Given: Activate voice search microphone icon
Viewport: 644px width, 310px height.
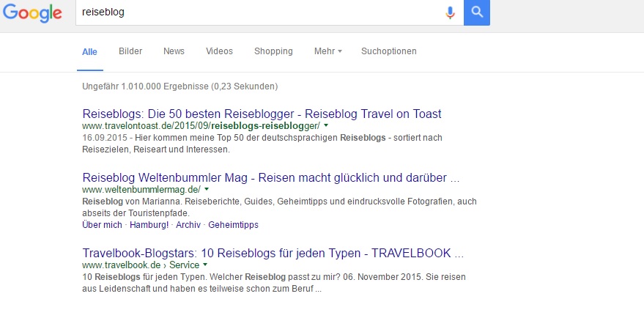Looking at the screenshot, I should tap(450, 12).
